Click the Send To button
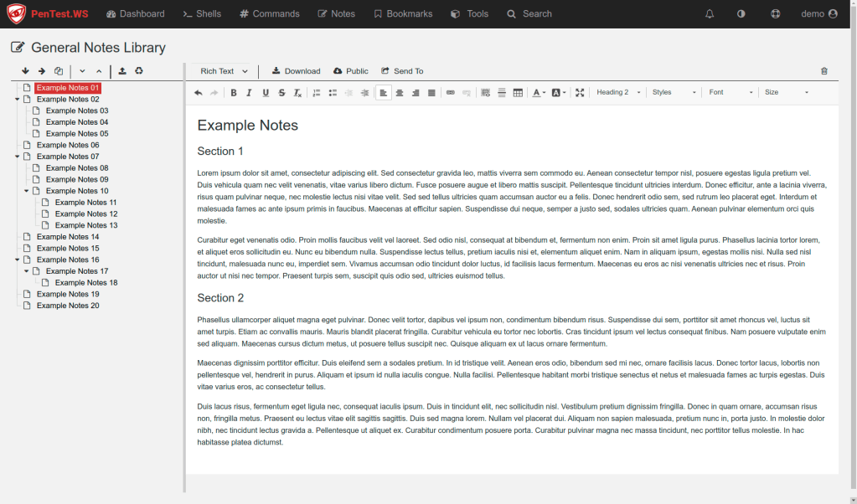Image resolution: width=857 pixels, height=504 pixels. (x=401, y=71)
